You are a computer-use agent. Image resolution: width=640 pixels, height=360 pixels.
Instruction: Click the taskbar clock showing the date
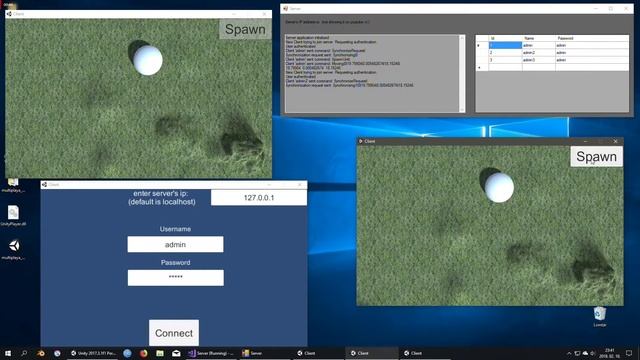[x=609, y=353]
